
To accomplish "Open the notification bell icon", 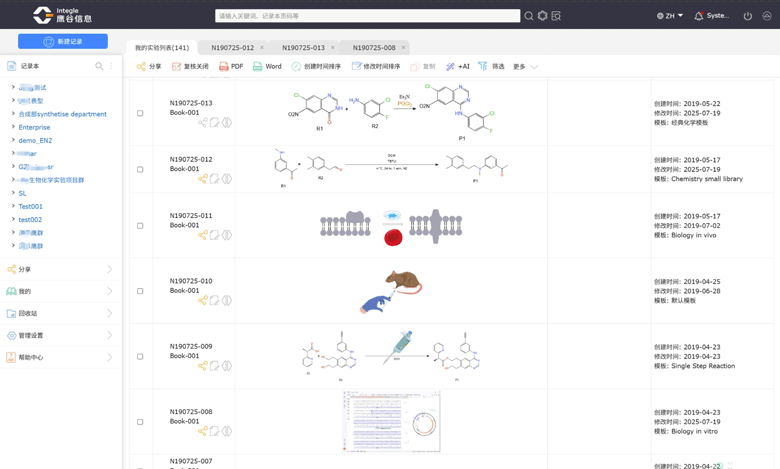I will pyautogui.click(x=699, y=16).
